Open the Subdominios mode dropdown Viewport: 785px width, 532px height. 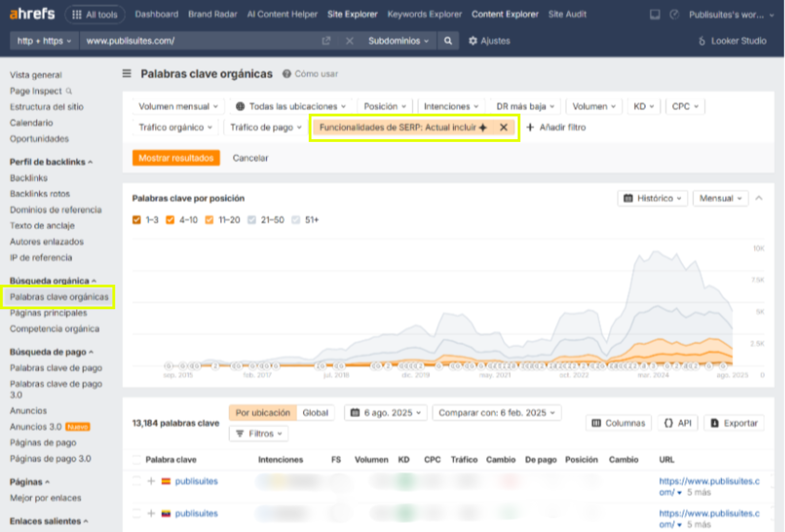(x=398, y=41)
